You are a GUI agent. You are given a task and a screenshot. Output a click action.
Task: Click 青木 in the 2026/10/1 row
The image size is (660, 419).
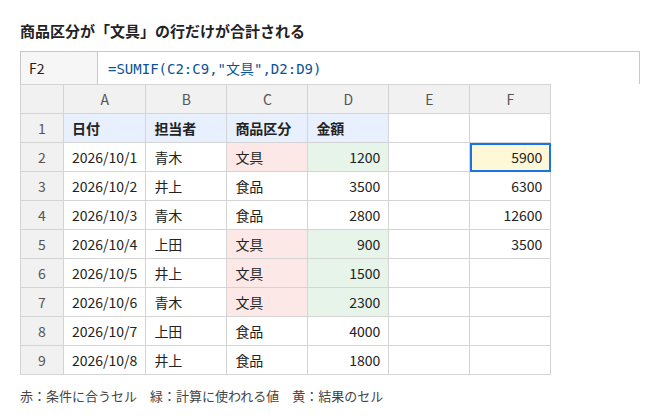pos(186,157)
